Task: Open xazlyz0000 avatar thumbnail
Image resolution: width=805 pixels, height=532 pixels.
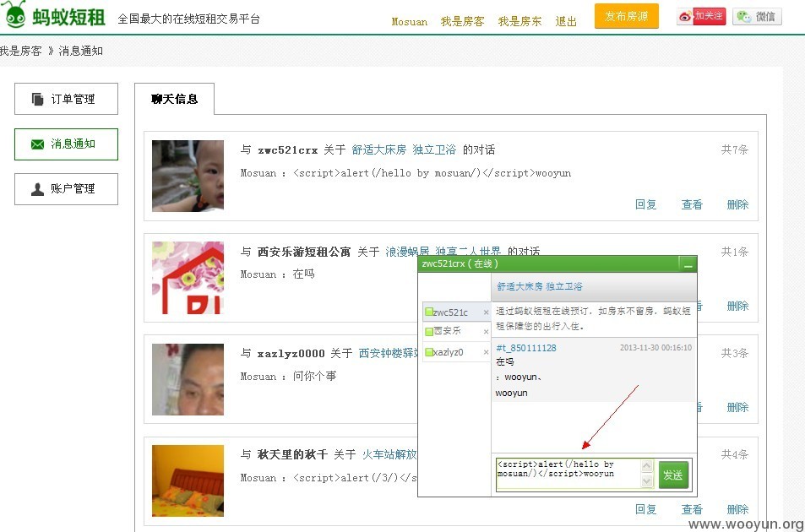Action: click(188, 379)
